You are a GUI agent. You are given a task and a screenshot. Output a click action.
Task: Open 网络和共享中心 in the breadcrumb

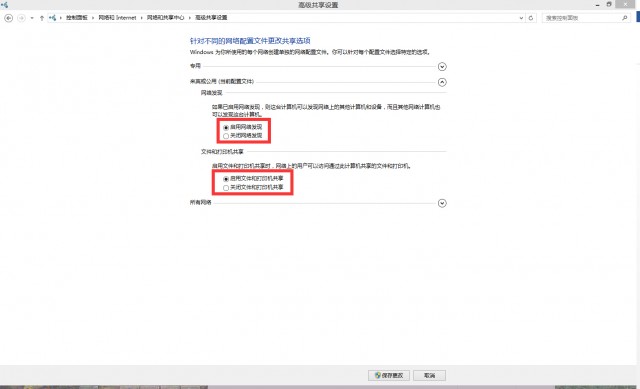[165, 18]
